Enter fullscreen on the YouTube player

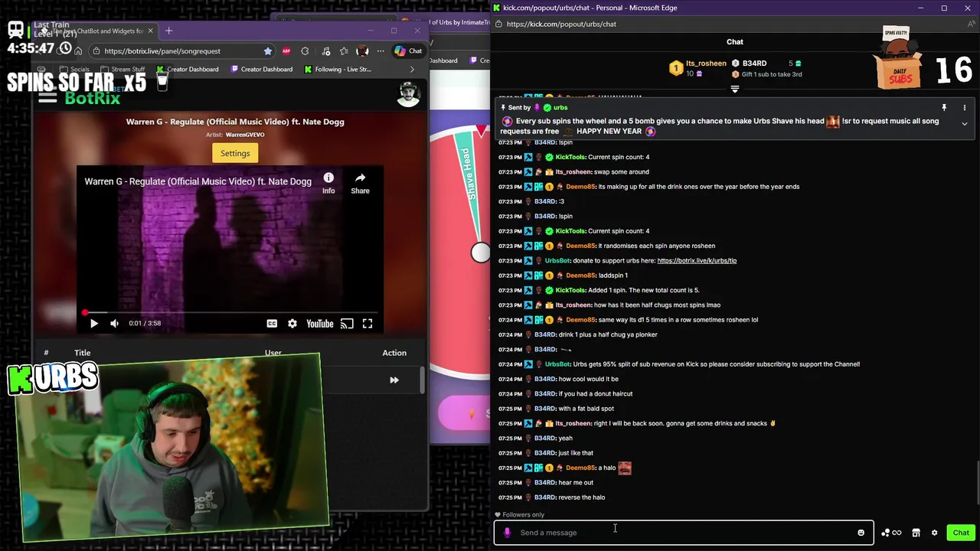click(x=367, y=324)
